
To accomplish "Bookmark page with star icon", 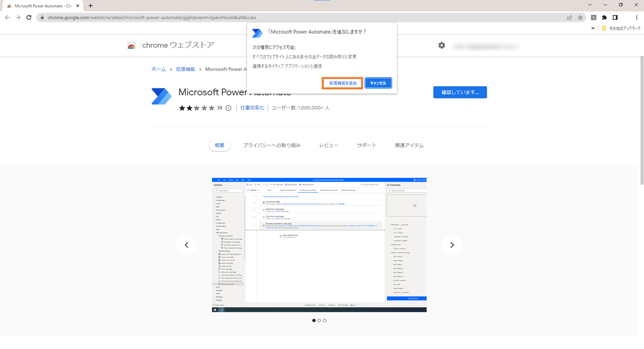I will [x=580, y=18].
